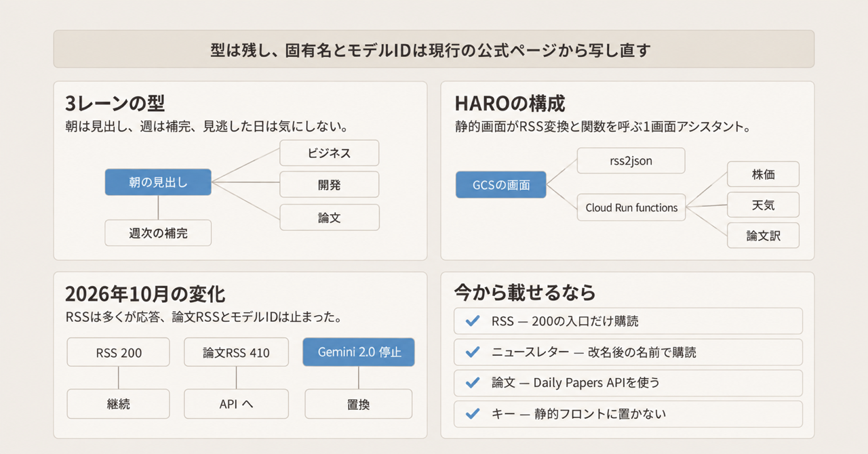Image resolution: width=868 pixels, height=454 pixels.
Task: Click the HAROの構成 heading
Action: coord(509,104)
